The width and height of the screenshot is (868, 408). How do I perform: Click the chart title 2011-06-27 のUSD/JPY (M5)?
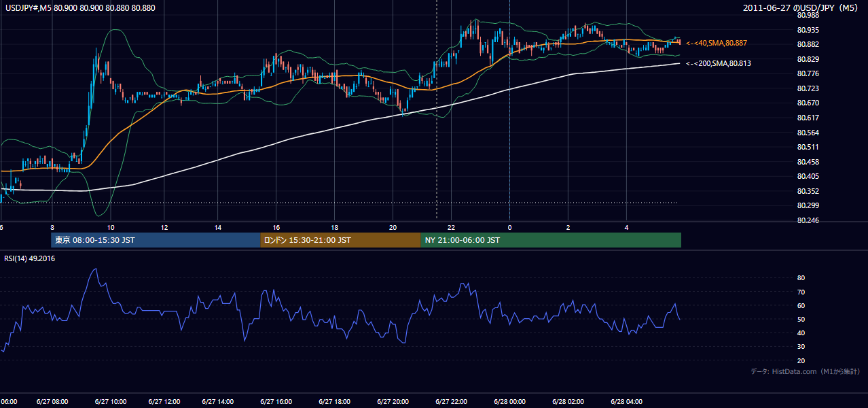tap(801, 8)
